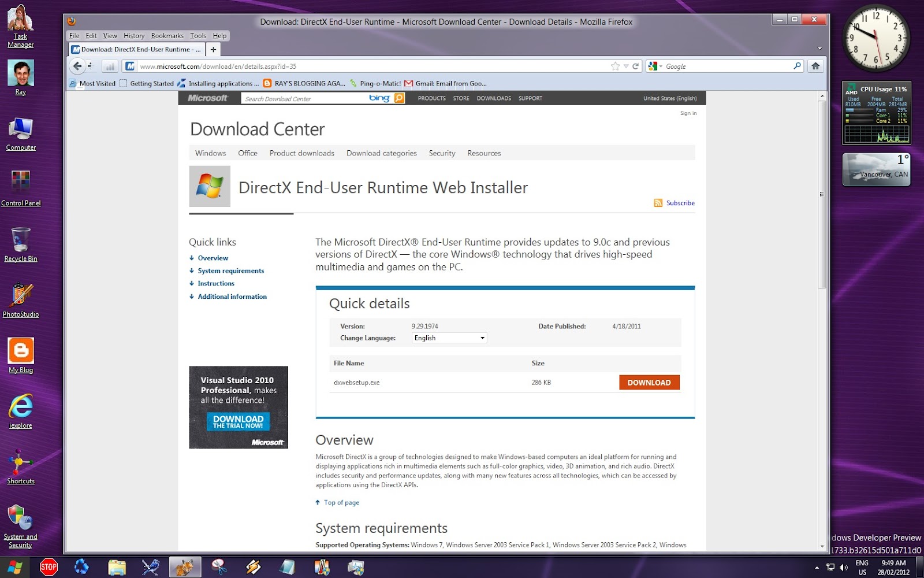This screenshot has width=924, height=578.
Task: Click the lightning bolt taskbar icon
Action: (253, 567)
